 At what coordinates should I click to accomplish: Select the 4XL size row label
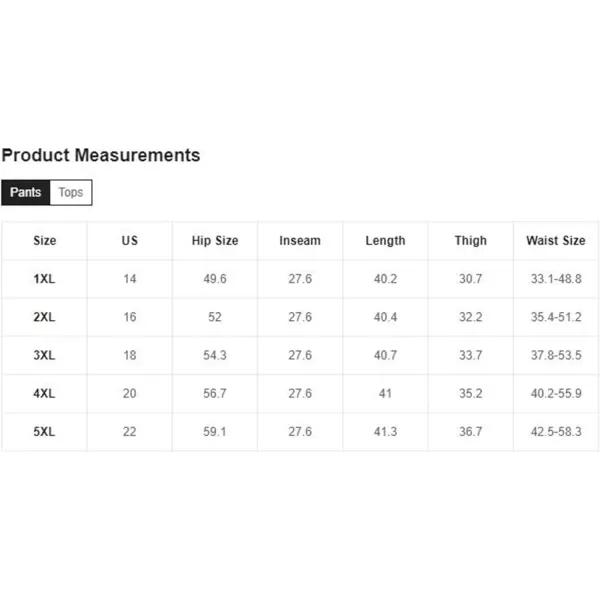[44, 393]
